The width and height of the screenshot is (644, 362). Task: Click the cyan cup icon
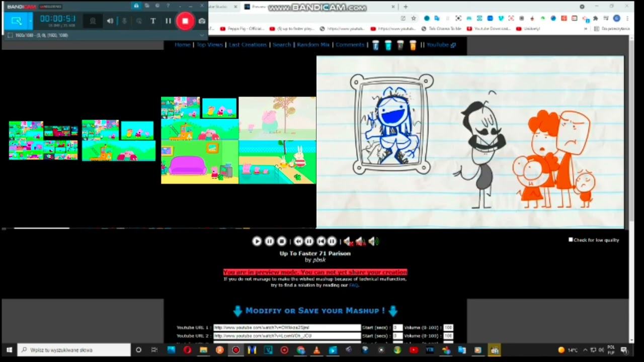pyautogui.click(x=388, y=45)
